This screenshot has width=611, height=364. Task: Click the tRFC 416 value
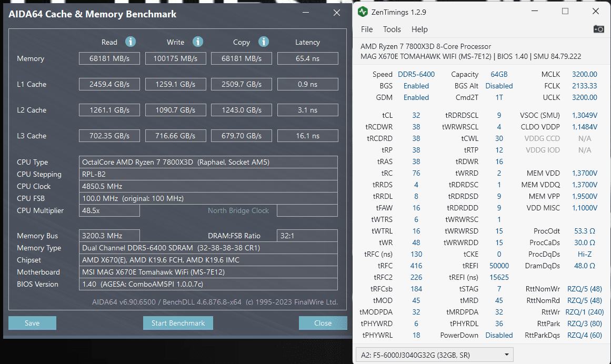(x=416, y=266)
